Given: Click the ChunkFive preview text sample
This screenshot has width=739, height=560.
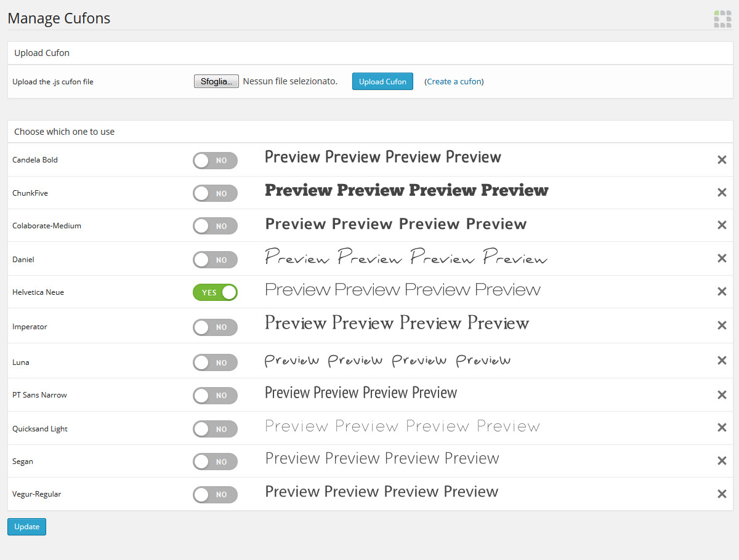Looking at the screenshot, I should coord(406,191).
